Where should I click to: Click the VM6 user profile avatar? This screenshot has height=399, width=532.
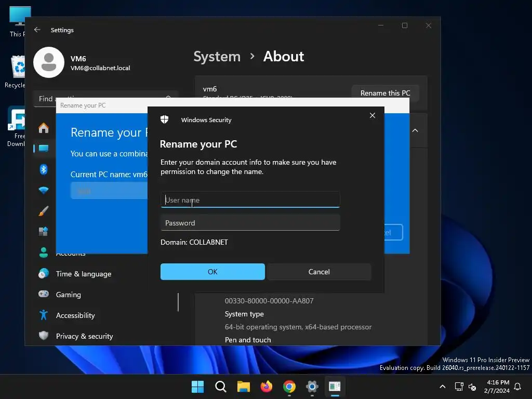(49, 62)
